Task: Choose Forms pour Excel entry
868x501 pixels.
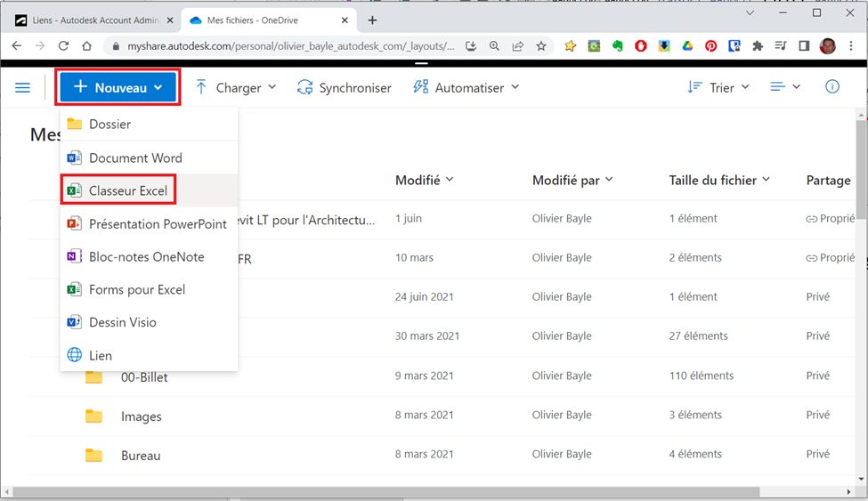Action: click(x=149, y=289)
